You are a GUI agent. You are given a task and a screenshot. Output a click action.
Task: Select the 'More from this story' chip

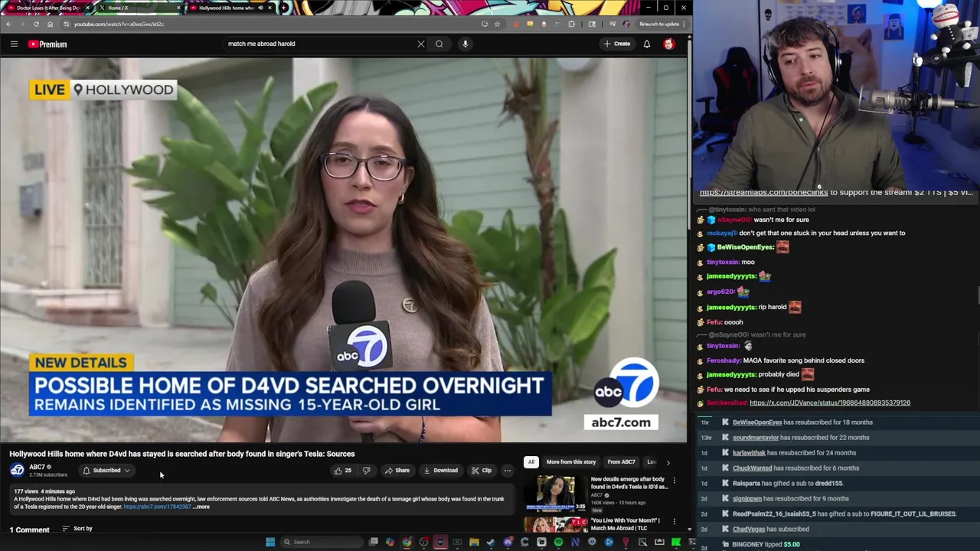pos(570,462)
